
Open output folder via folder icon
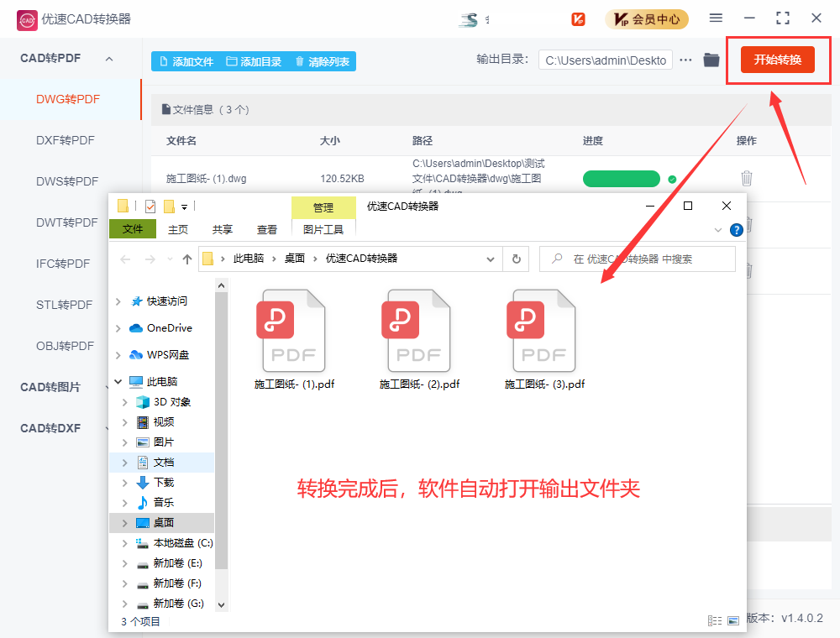click(711, 60)
